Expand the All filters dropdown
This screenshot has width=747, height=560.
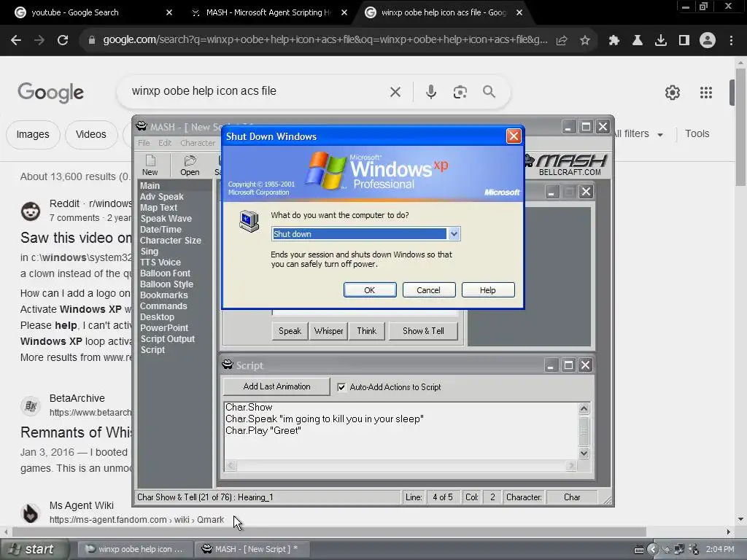[x=638, y=134]
